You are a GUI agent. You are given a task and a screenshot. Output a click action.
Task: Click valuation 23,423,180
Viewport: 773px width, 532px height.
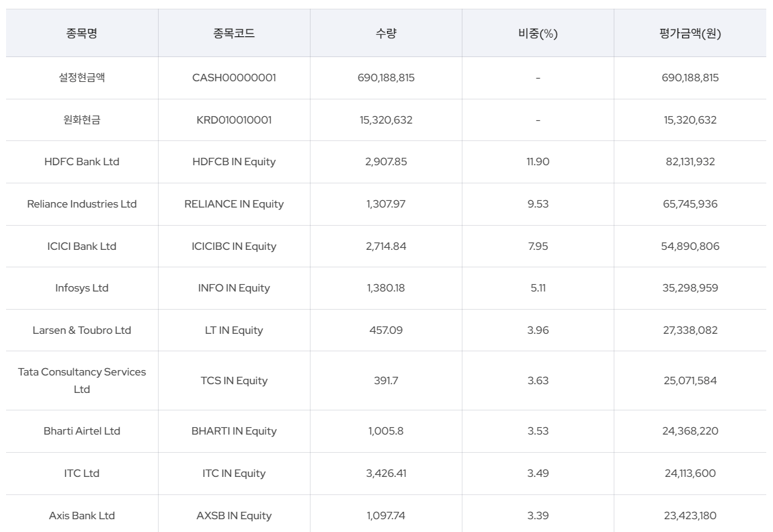click(690, 516)
